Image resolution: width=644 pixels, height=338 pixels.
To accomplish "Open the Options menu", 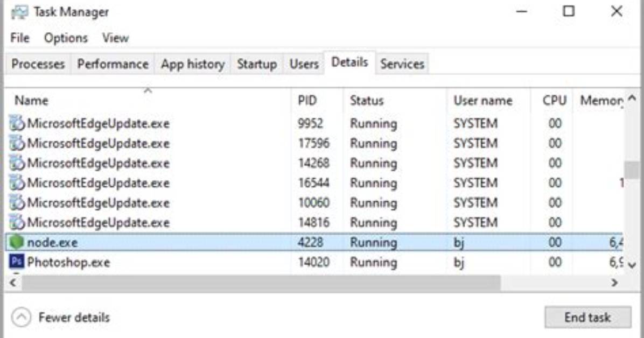I will (x=66, y=38).
